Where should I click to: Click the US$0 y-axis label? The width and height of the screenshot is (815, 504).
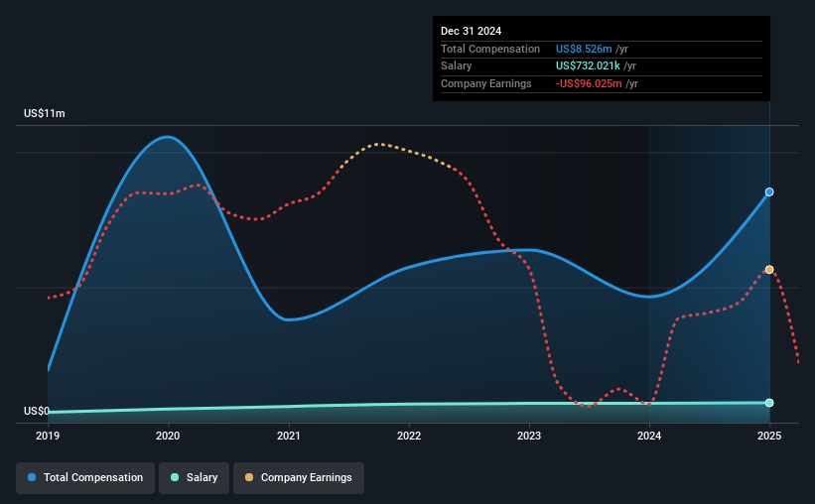pos(37,411)
